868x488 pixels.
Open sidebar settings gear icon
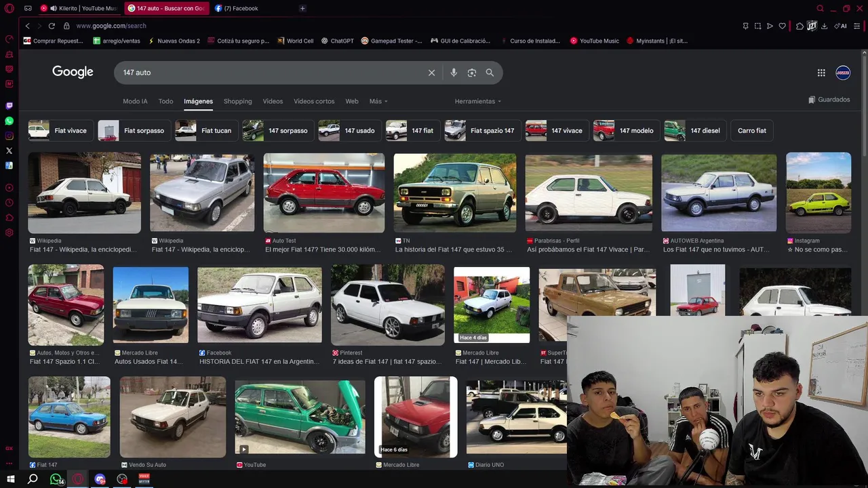9,232
